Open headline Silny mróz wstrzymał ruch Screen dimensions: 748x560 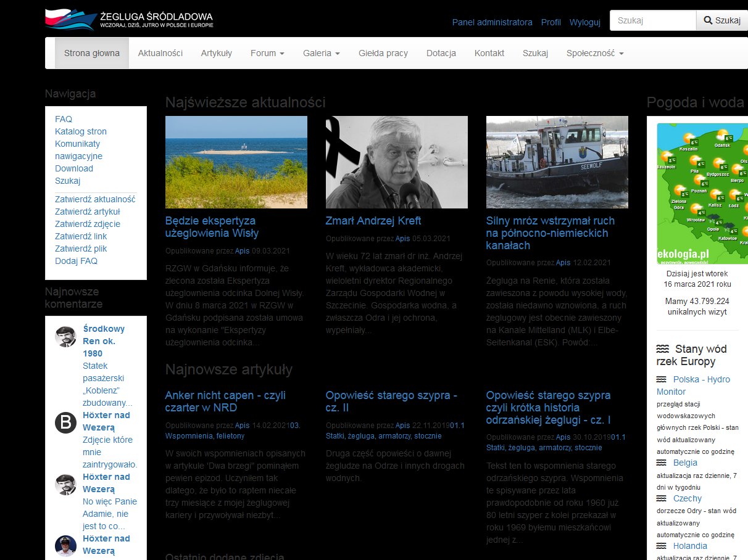pos(551,233)
